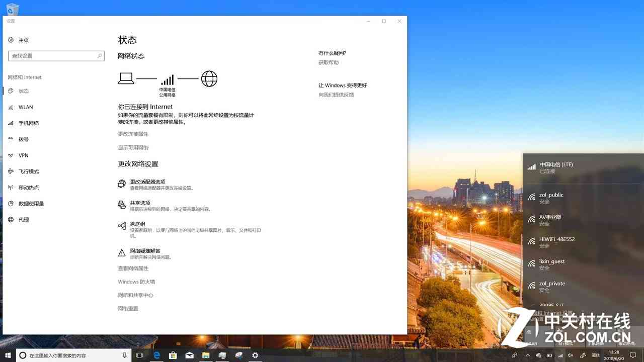Open the 简体 input method indicator
The width and height of the screenshot is (644, 362).
[595, 355]
